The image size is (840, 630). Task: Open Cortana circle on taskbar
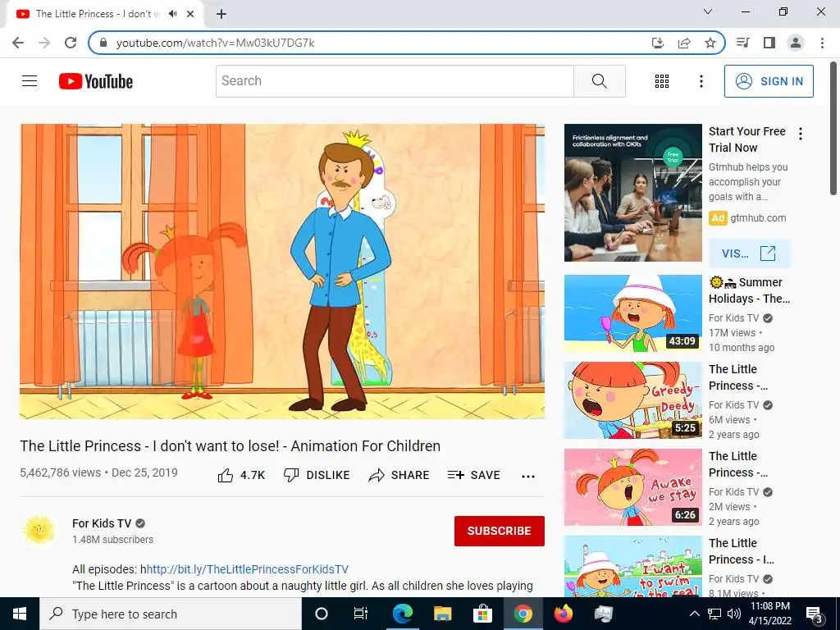[322, 614]
